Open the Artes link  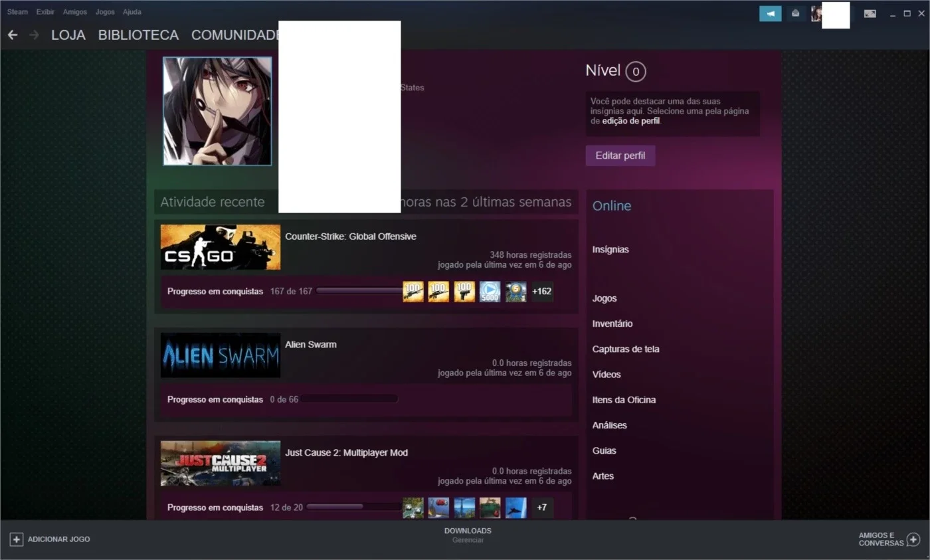click(x=603, y=476)
